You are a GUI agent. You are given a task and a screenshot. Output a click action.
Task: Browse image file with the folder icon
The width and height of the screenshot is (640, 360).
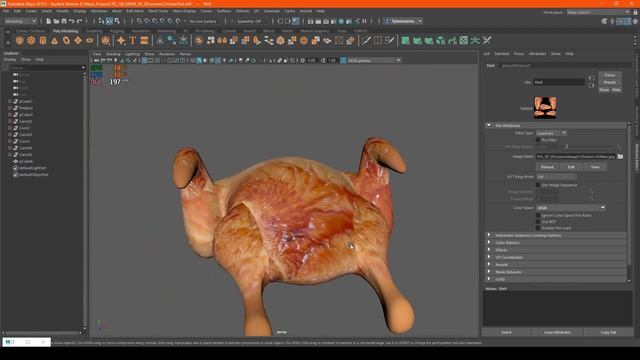click(620, 156)
